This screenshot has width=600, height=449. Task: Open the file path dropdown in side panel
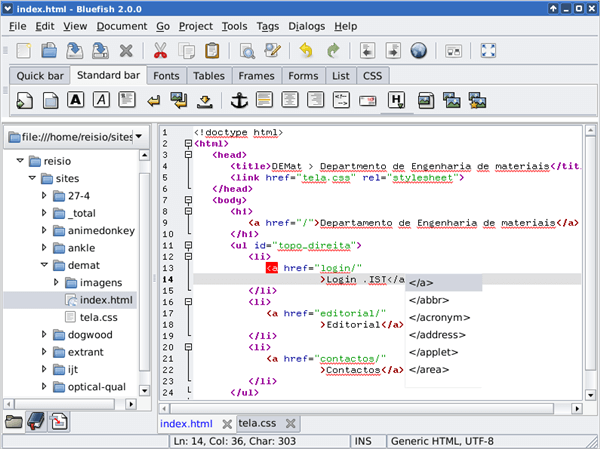coord(138,136)
